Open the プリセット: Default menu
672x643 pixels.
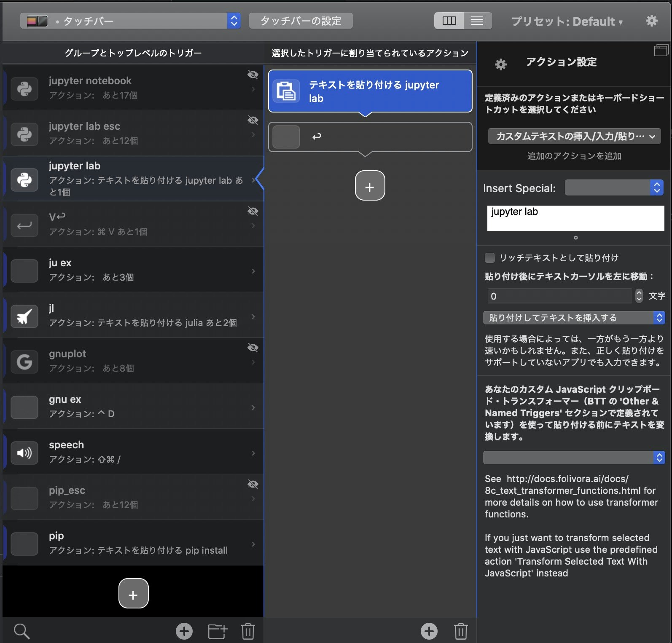[567, 21]
